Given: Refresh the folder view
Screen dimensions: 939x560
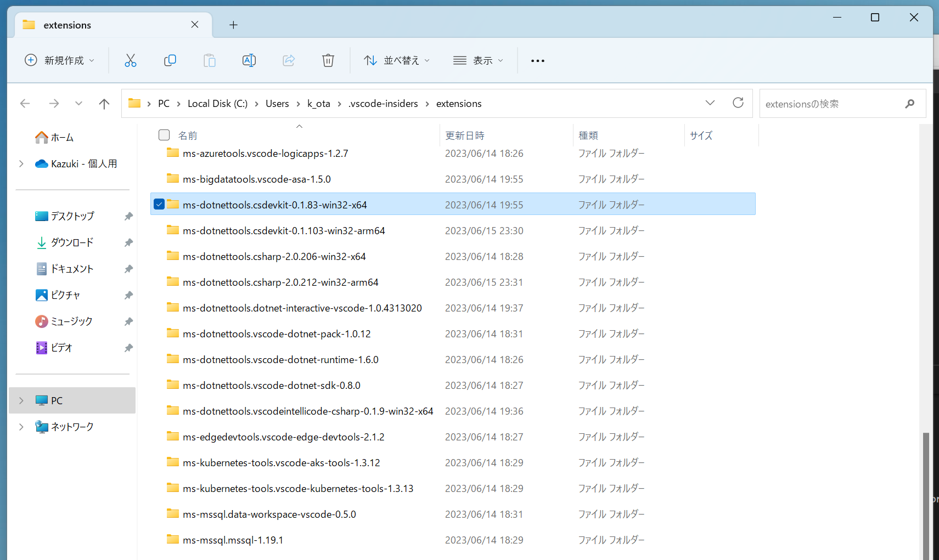Looking at the screenshot, I should [738, 103].
